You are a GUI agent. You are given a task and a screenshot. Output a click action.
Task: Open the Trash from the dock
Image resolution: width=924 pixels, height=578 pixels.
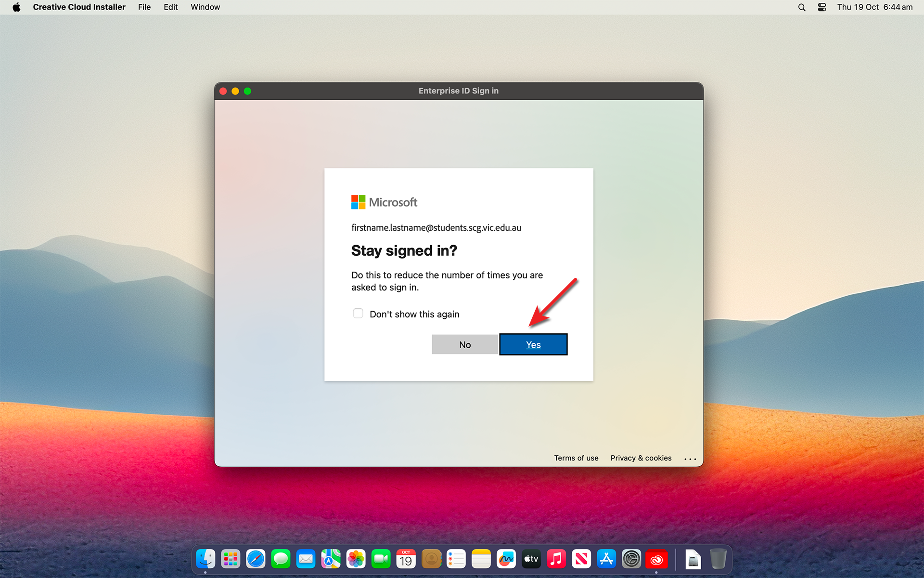point(718,559)
